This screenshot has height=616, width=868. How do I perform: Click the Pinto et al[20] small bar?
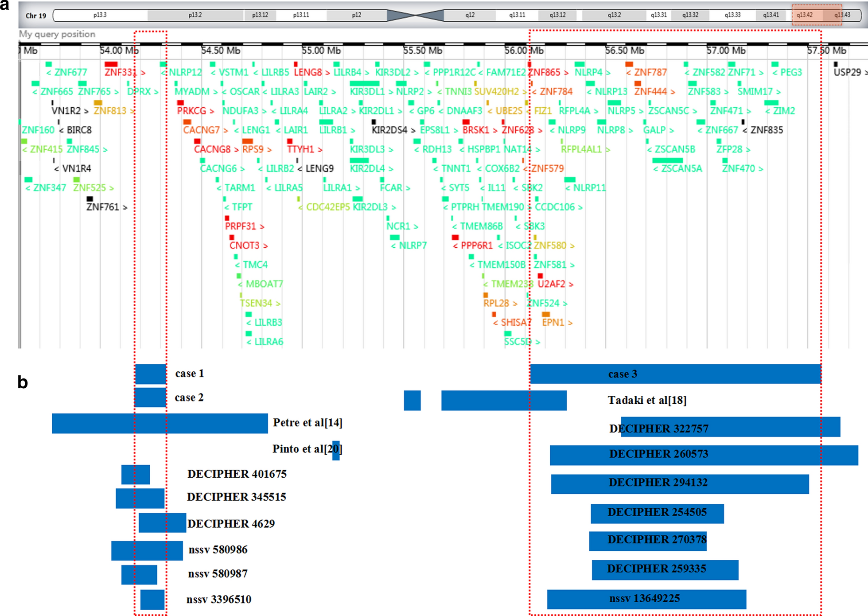click(336, 450)
